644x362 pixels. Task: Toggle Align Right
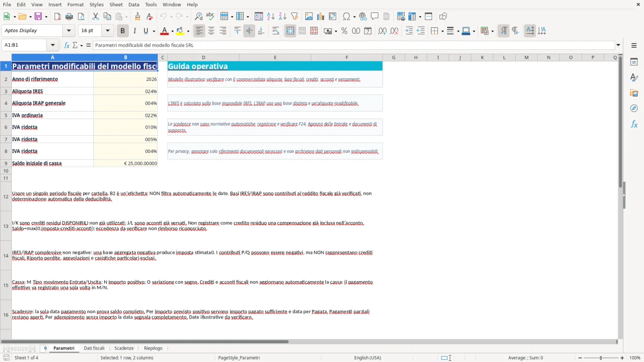[223, 31]
